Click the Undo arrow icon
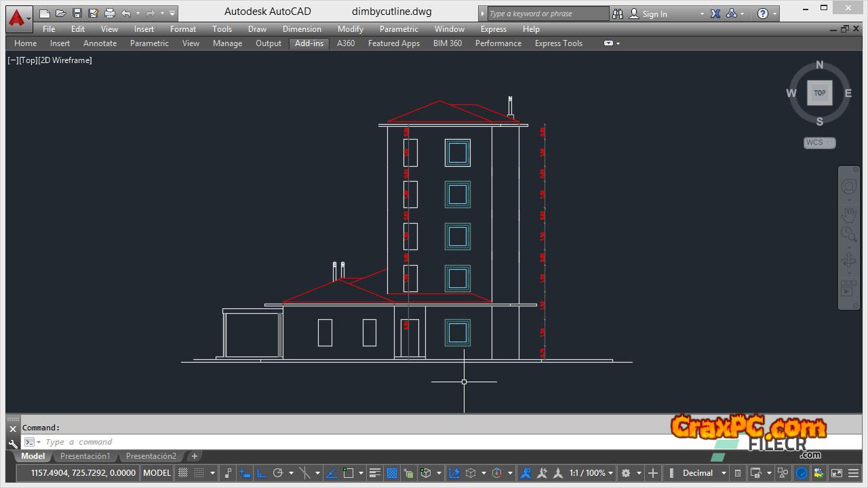The height and width of the screenshot is (488, 868). pos(126,13)
